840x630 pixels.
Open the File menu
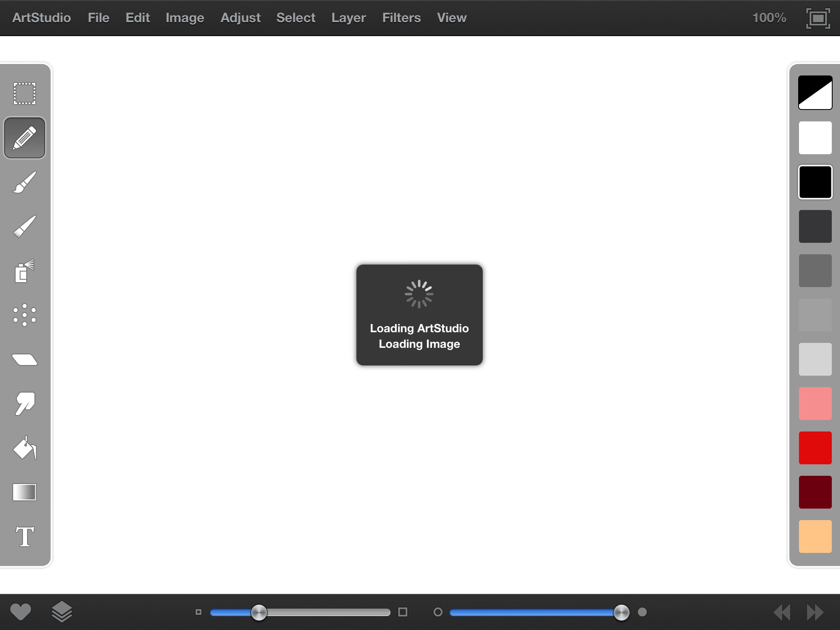pyautogui.click(x=98, y=18)
